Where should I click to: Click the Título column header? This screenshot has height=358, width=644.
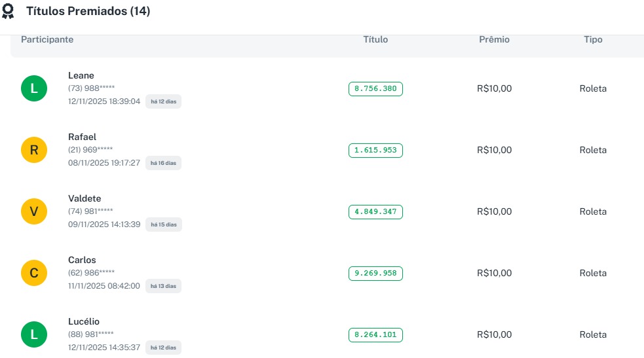coord(375,39)
